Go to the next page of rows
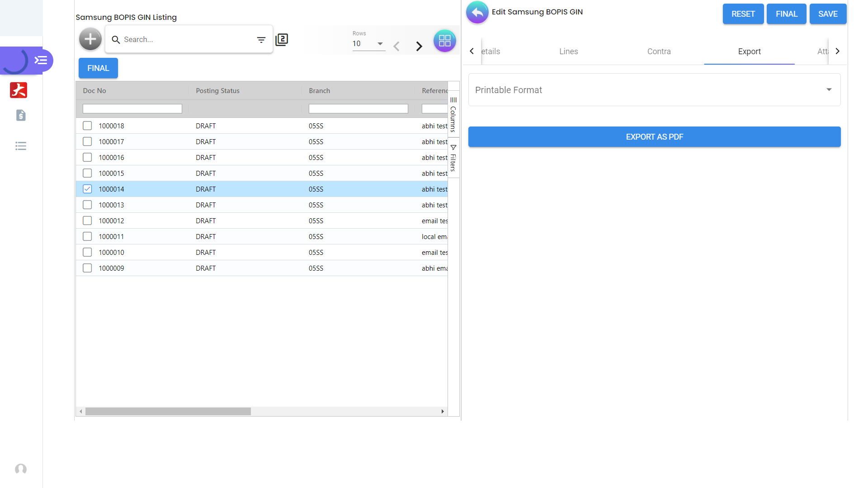 (419, 46)
